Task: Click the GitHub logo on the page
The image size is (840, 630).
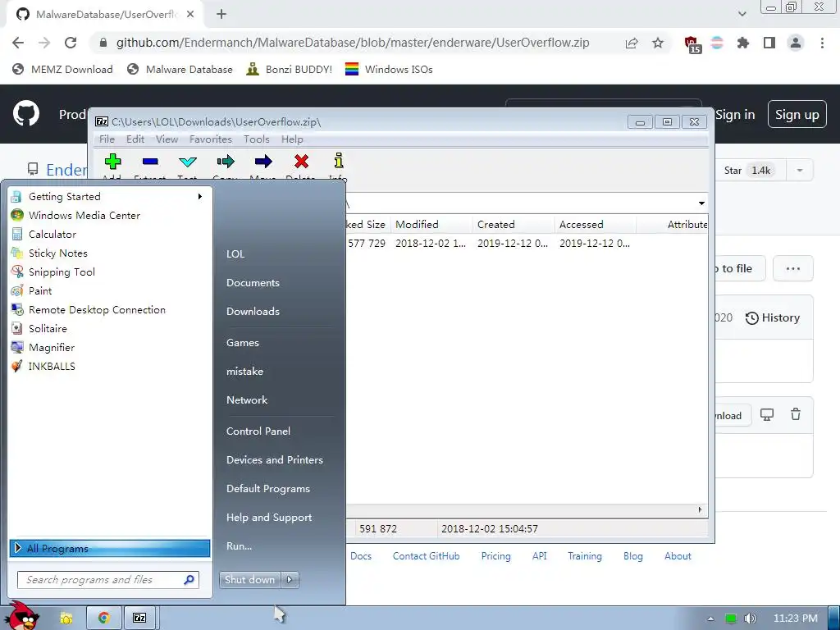Action: pos(25,113)
